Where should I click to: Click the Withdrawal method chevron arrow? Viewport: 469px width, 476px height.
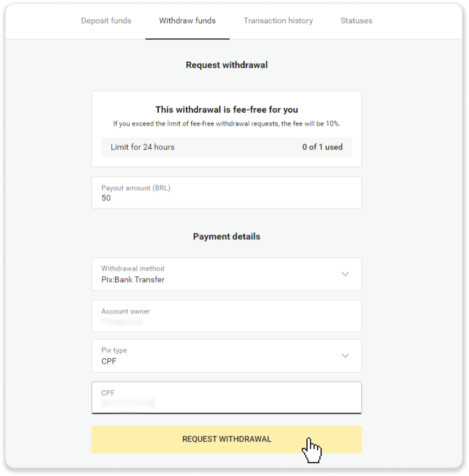pyautogui.click(x=345, y=274)
